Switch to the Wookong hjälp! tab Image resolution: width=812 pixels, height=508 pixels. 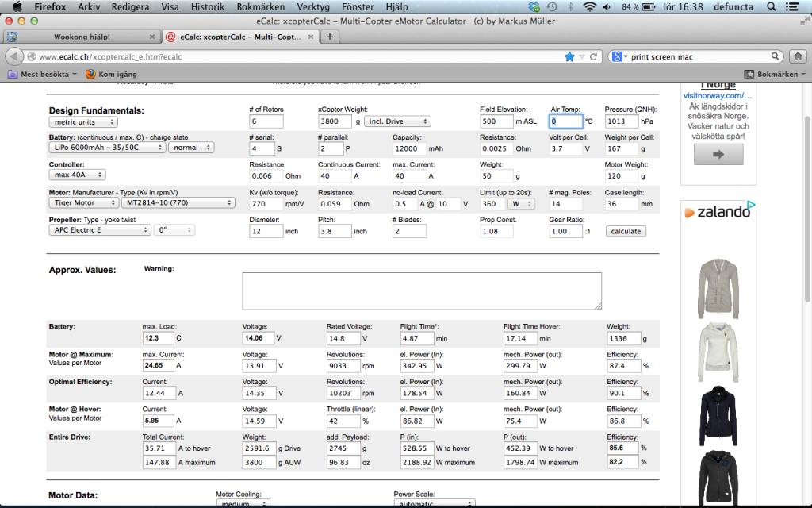click(82, 37)
